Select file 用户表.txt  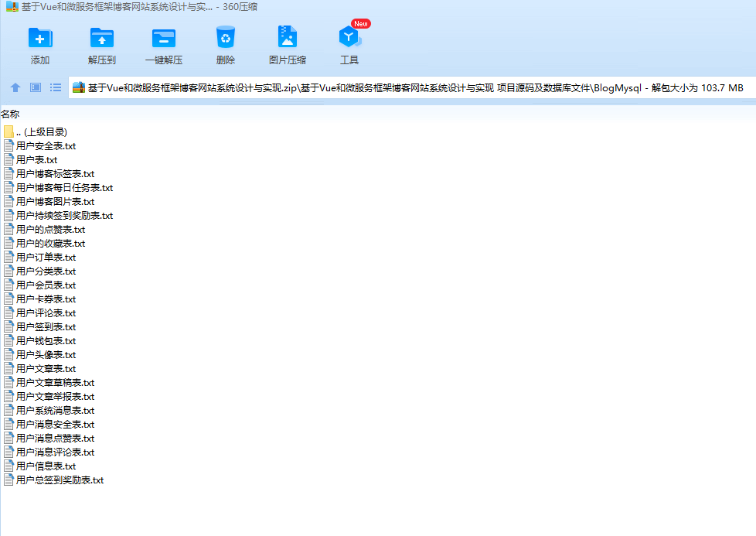coord(31,159)
